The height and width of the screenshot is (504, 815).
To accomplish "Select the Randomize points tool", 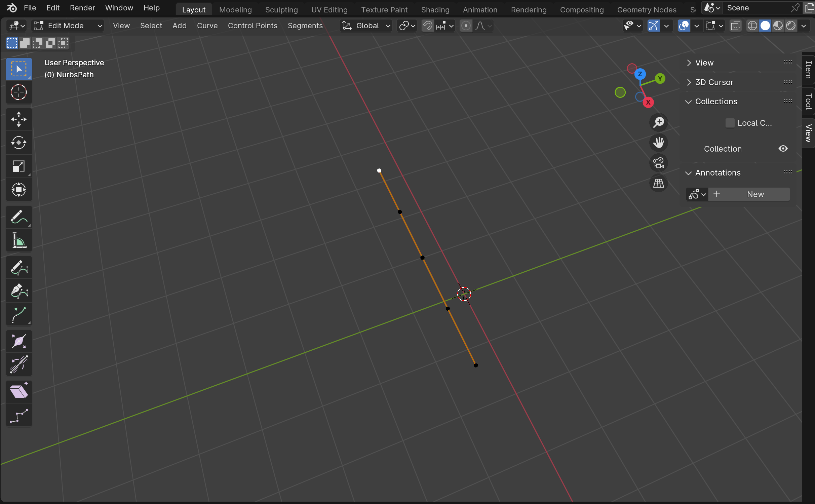I will pos(19,415).
